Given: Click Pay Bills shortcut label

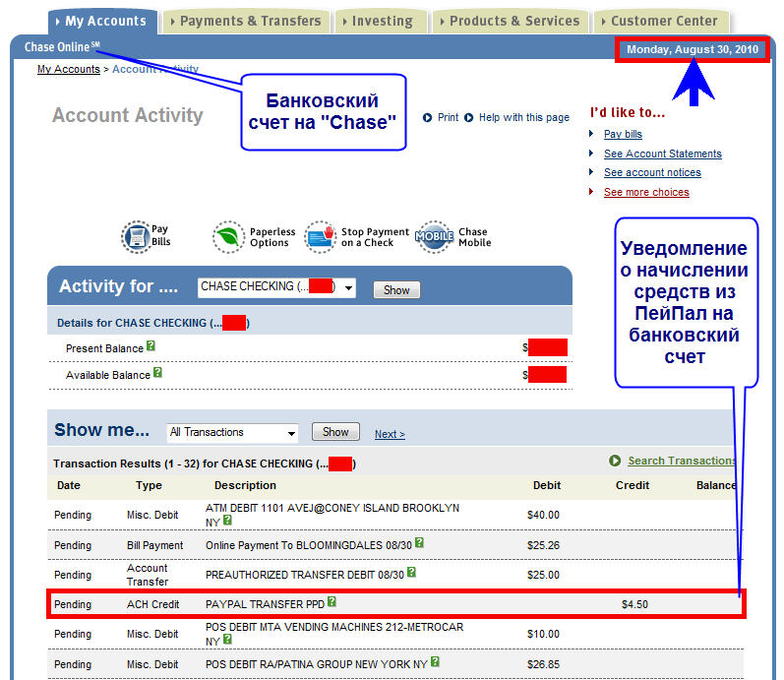Looking at the screenshot, I should [160, 235].
